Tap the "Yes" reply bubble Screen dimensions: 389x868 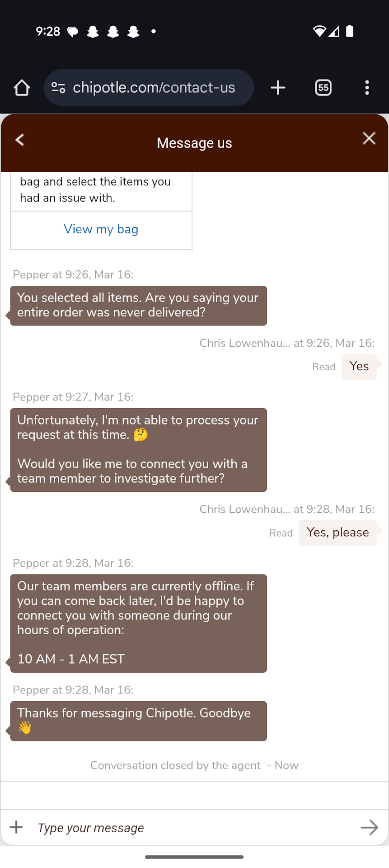click(x=359, y=367)
